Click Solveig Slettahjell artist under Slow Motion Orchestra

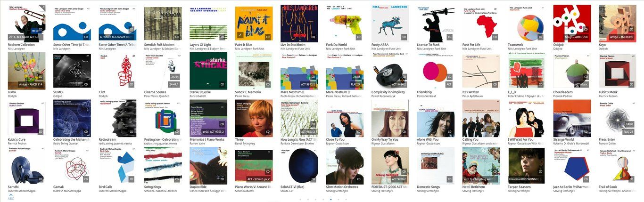click(x=339, y=191)
